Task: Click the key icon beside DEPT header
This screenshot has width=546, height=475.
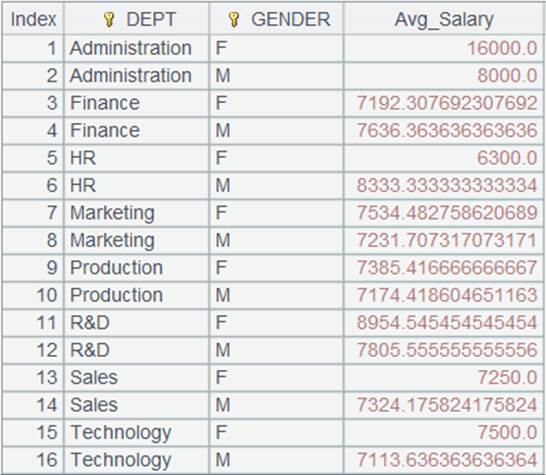Action: point(109,20)
